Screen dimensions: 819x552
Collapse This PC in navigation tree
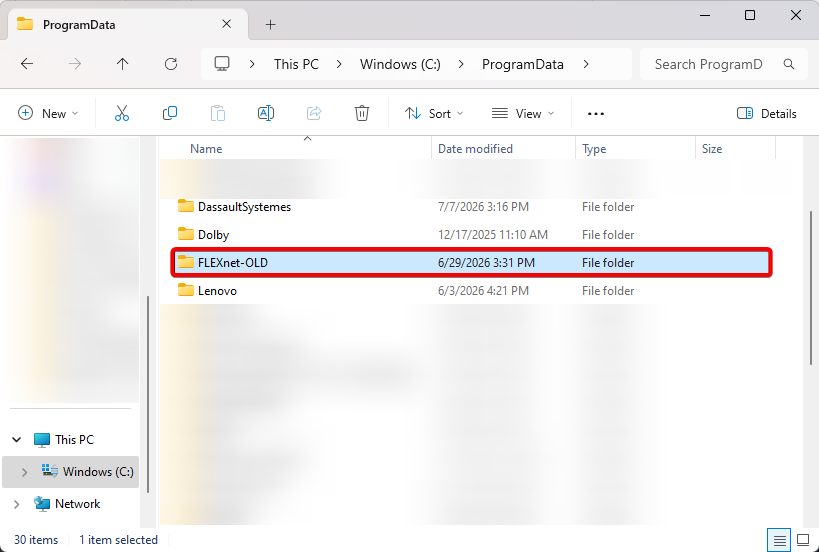click(17, 440)
